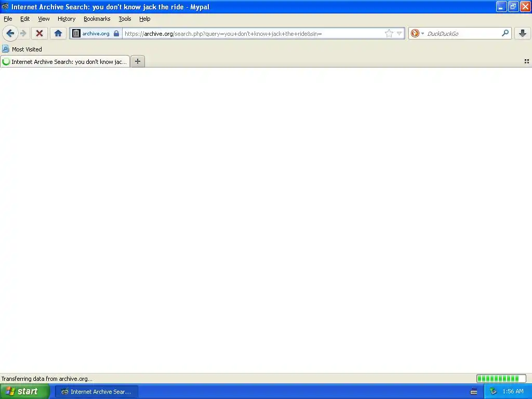Click the green loading progress bar
The image size is (532, 399).
tap(501, 378)
